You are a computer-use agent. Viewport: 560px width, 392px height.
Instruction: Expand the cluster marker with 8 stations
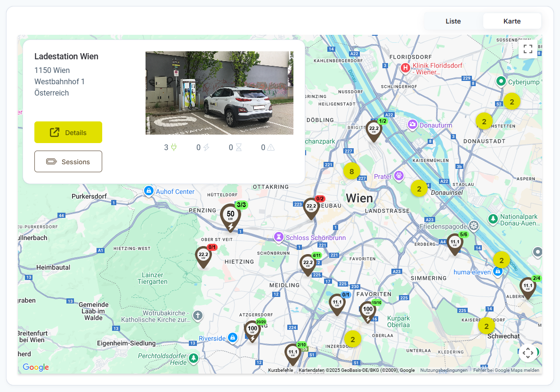[352, 171]
